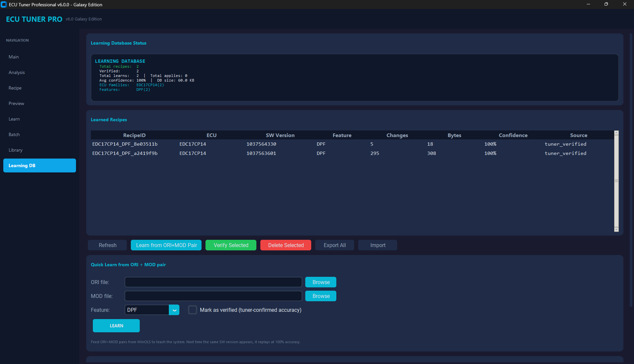This screenshot has height=364, width=634.
Task: Click the MOD file input field
Action: 213,296
